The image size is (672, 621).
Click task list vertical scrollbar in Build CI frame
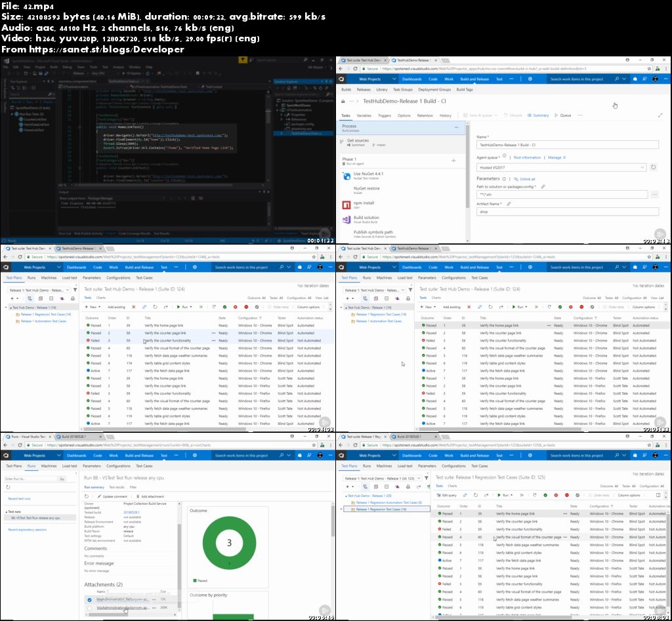click(x=467, y=165)
